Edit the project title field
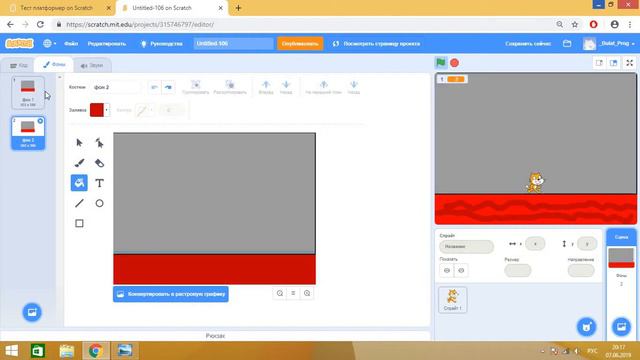This screenshot has height=360, width=640. (233, 43)
